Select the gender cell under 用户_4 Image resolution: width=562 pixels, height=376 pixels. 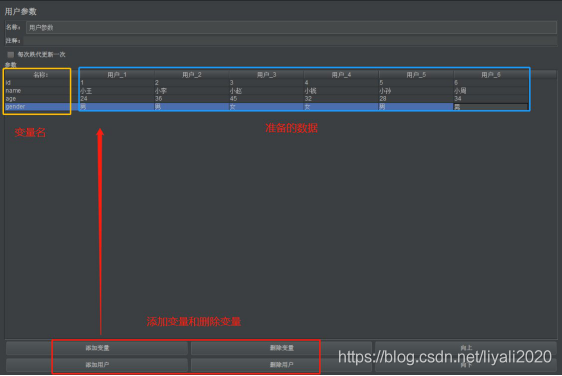point(341,106)
